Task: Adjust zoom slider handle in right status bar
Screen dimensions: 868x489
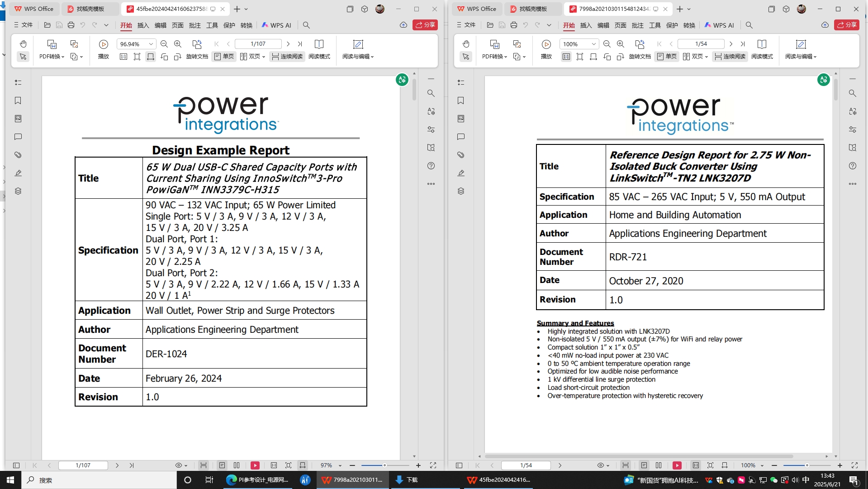Action: [x=806, y=465]
